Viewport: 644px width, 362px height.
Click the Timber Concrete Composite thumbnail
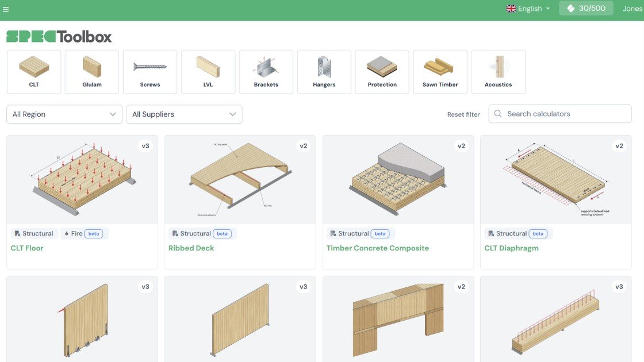(398, 180)
